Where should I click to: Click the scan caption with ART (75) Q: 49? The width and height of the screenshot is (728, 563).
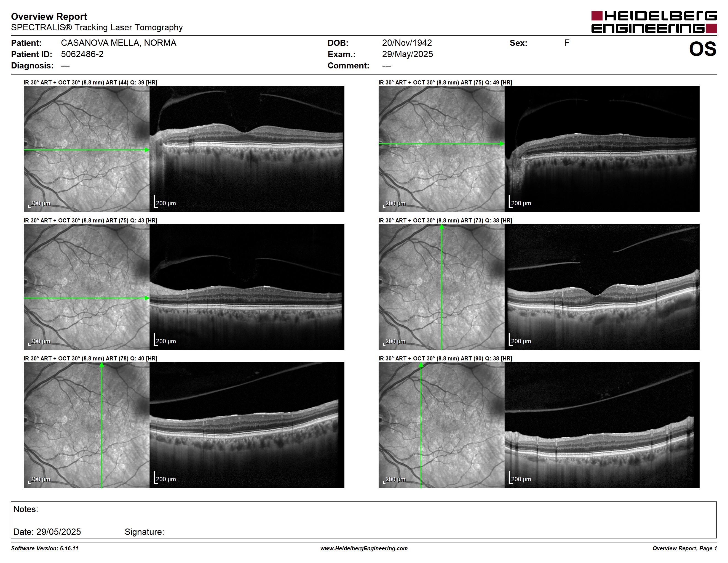click(445, 83)
